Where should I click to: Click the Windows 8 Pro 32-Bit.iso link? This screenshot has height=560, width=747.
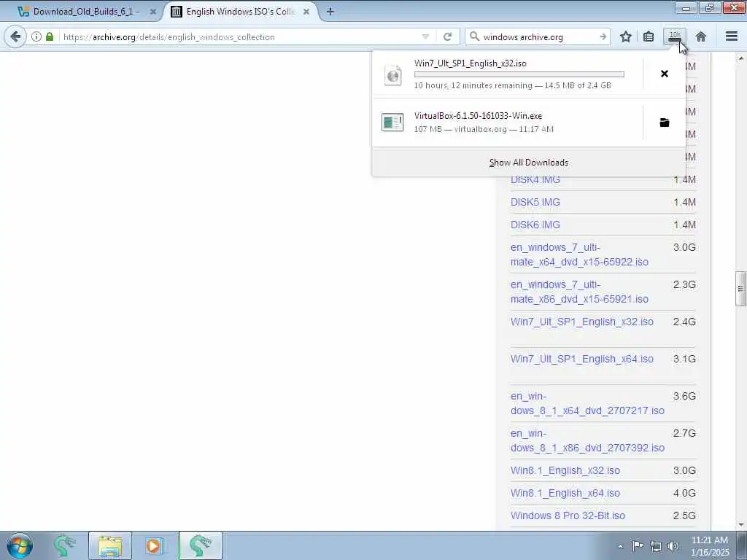pos(568,516)
